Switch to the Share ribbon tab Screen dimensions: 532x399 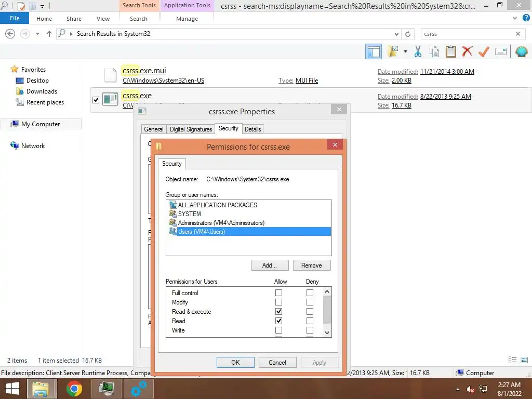click(74, 19)
